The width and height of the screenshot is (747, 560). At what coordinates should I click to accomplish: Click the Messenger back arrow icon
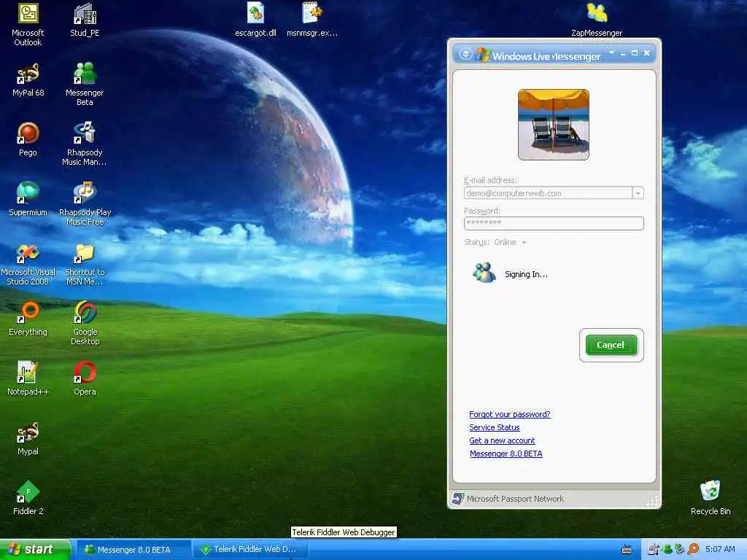point(465,54)
